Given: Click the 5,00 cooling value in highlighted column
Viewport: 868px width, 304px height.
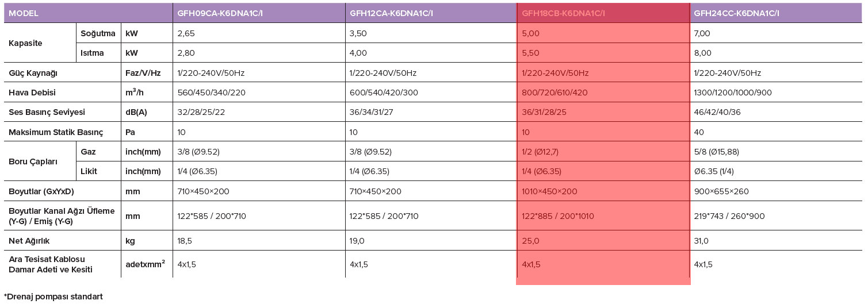Looking at the screenshot, I should [x=530, y=33].
